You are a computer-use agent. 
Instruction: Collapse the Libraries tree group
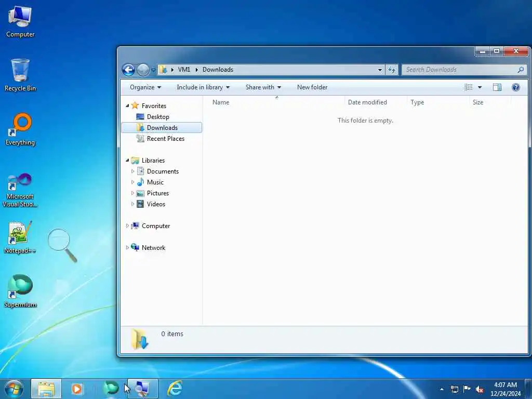(x=127, y=160)
